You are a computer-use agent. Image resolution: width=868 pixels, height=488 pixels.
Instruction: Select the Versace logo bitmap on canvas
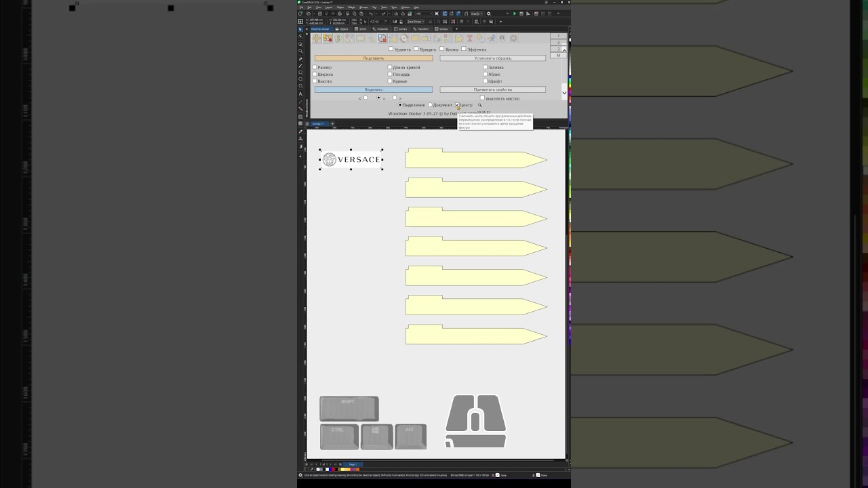(351, 159)
